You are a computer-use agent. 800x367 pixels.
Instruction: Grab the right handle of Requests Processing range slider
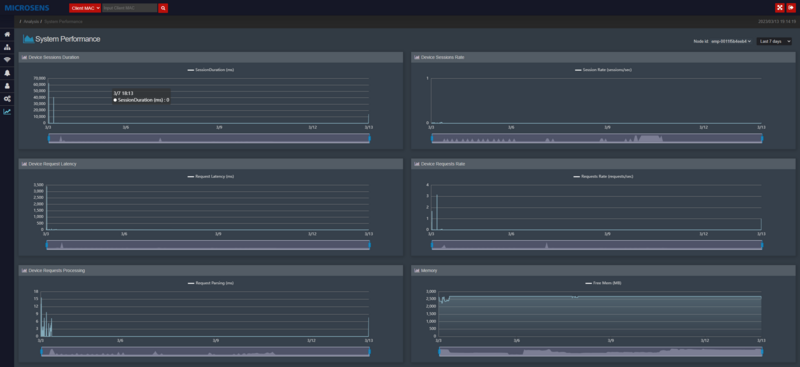(x=369, y=352)
